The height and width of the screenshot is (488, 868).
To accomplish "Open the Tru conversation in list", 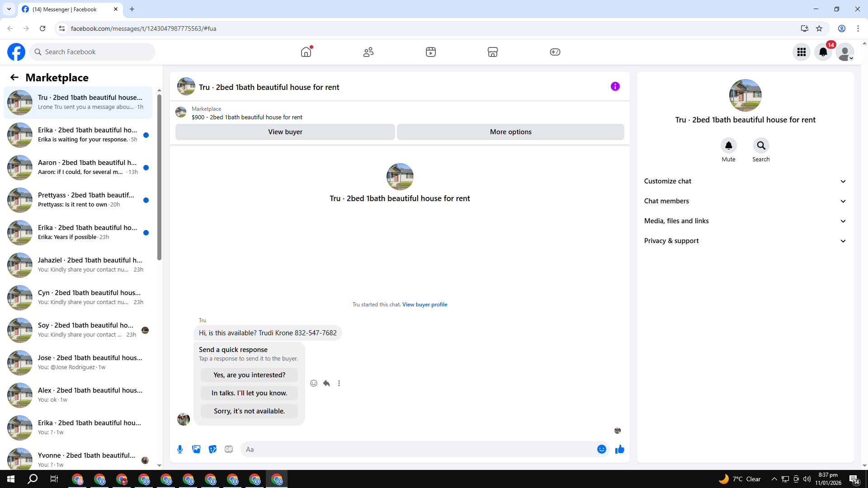I will point(78,103).
